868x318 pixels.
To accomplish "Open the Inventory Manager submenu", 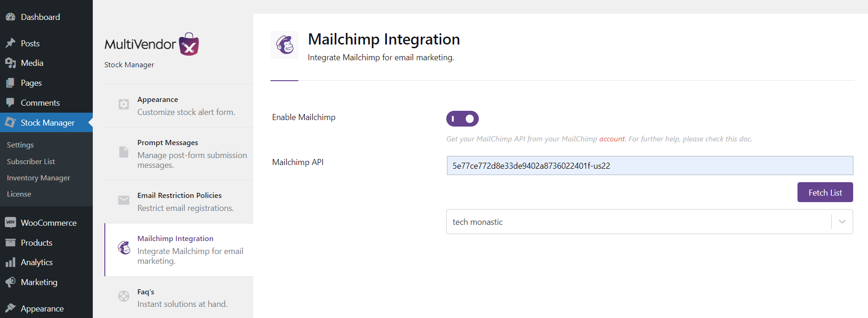I will point(39,178).
